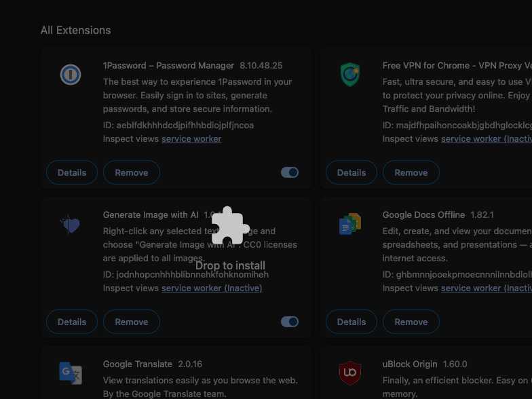The image size is (532, 399).
Task: Inspect 1Password service worker link
Action: pos(191,138)
